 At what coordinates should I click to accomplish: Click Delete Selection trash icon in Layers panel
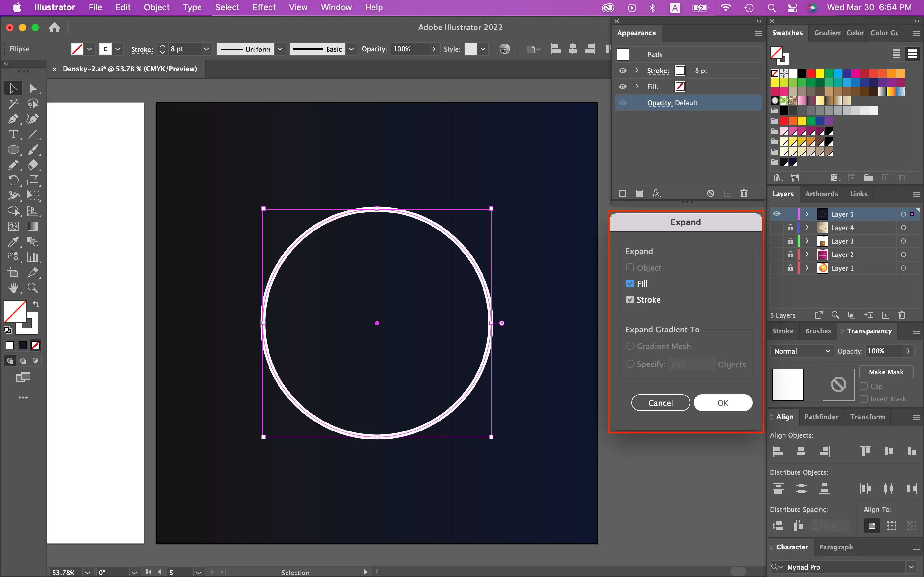click(902, 315)
